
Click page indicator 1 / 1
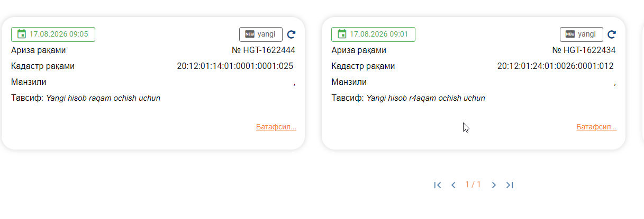coord(473,185)
